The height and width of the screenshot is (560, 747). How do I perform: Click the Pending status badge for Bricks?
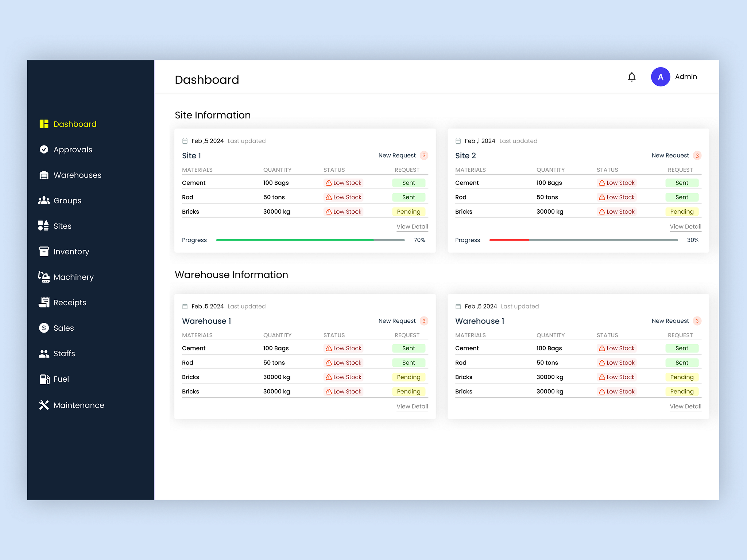point(409,211)
